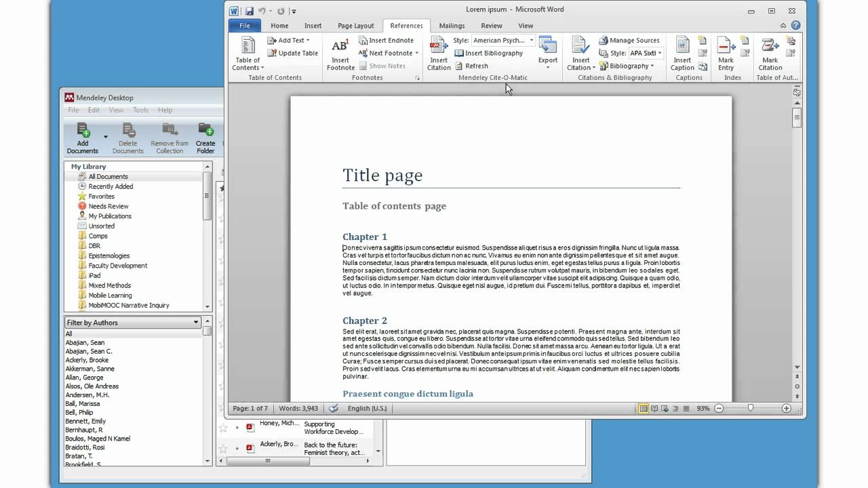Screen dimensions: 868x488
Task: Open the View ribbon tab
Action: click(526, 26)
